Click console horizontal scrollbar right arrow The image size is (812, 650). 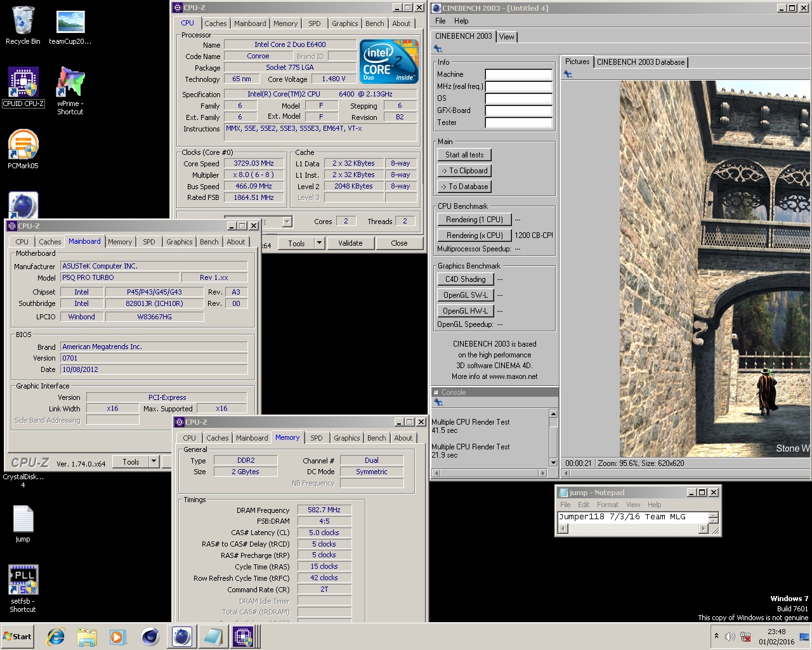542,473
